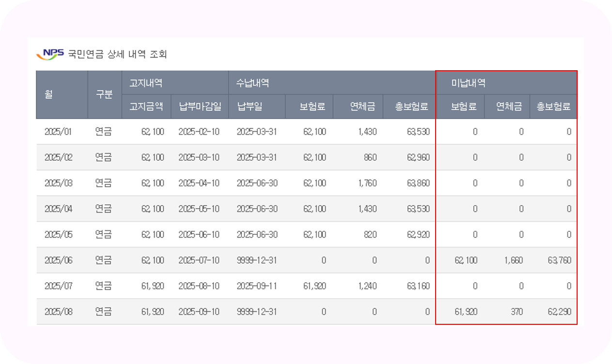The height and width of the screenshot is (364, 612).
Task: Click total premium '63,160'
Action: click(419, 286)
